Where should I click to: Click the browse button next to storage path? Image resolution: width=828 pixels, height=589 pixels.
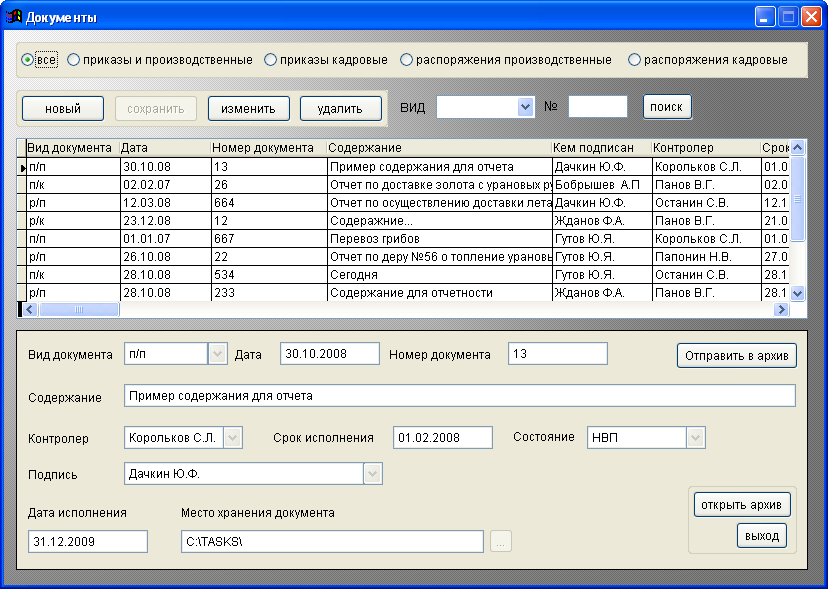(x=501, y=542)
